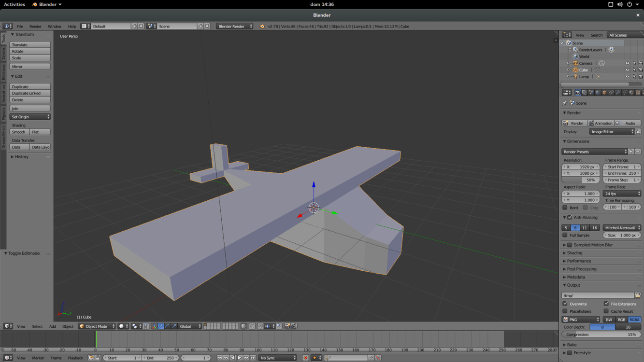The image size is (644, 362).
Task: Enable the Placeholders checkbox
Action: click(565, 311)
